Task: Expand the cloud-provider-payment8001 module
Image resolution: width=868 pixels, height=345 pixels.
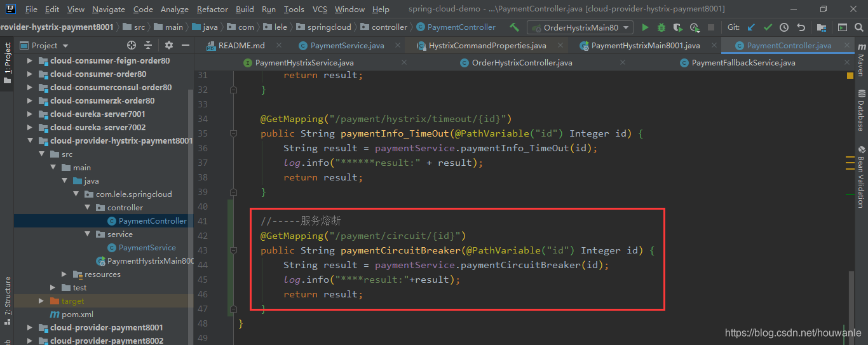Action: point(30,328)
